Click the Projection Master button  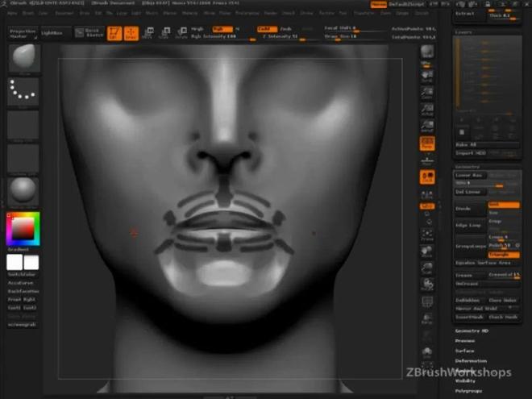coord(23,33)
